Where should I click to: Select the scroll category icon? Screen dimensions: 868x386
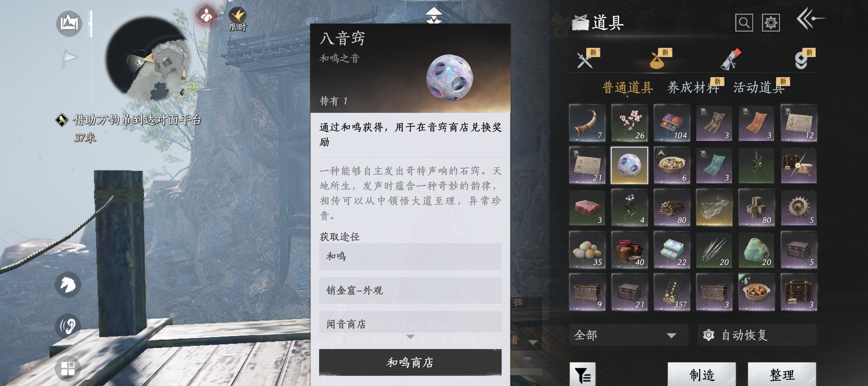point(730,60)
